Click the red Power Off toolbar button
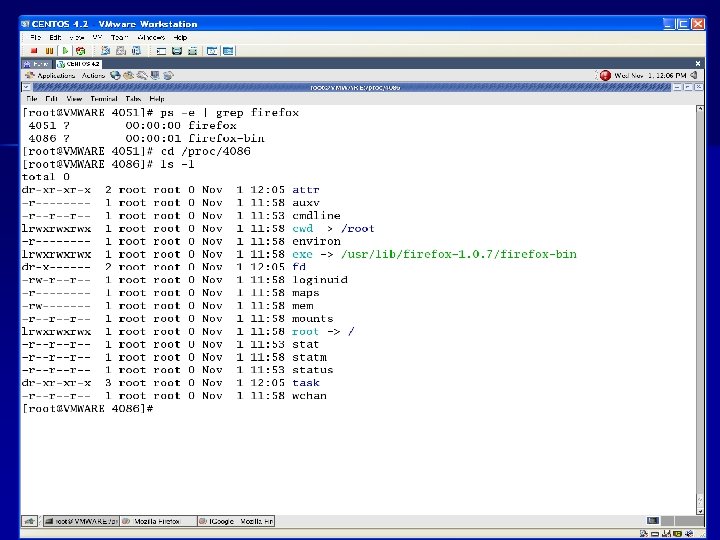This screenshot has height=540, width=720. pos(34,51)
